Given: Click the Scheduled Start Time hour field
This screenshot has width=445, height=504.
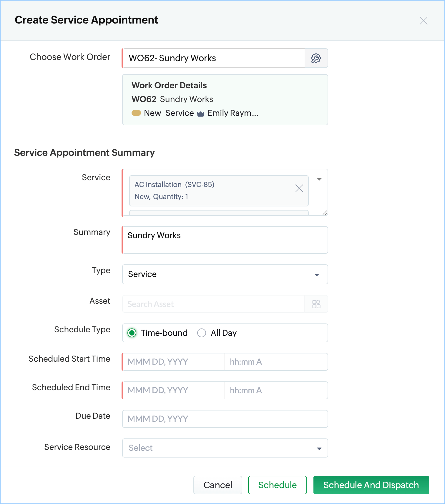Looking at the screenshot, I should [x=276, y=362].
